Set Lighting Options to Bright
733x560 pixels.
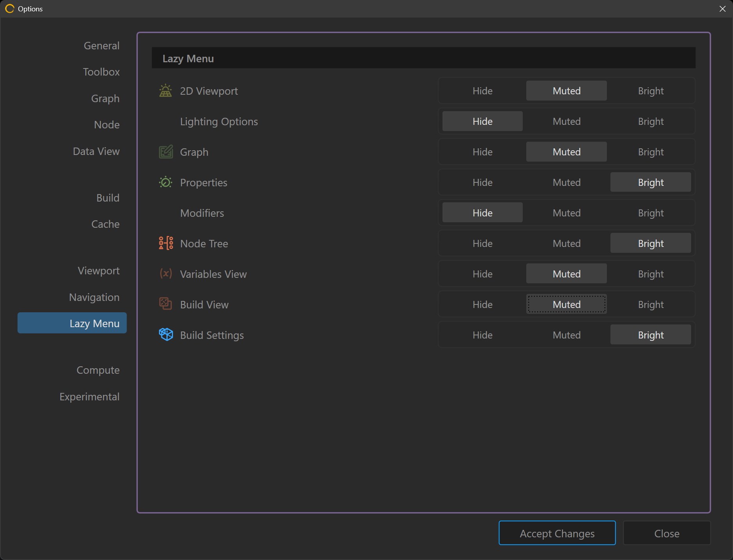pyautogui.click(x=651, y=121)
